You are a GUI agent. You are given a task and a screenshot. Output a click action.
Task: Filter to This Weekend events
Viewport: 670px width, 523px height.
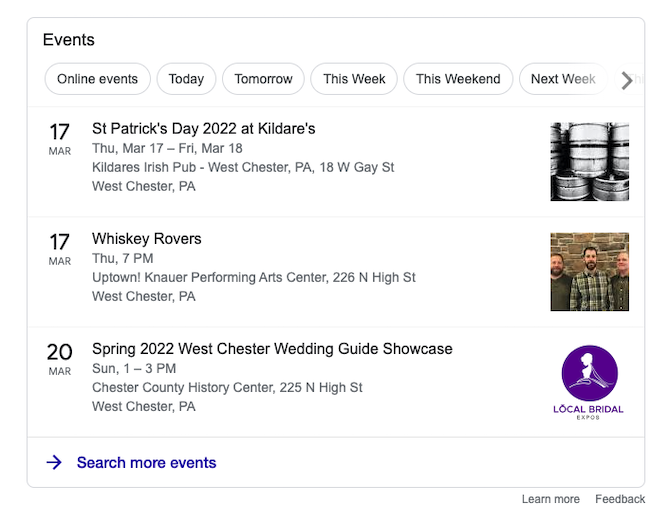458,79
